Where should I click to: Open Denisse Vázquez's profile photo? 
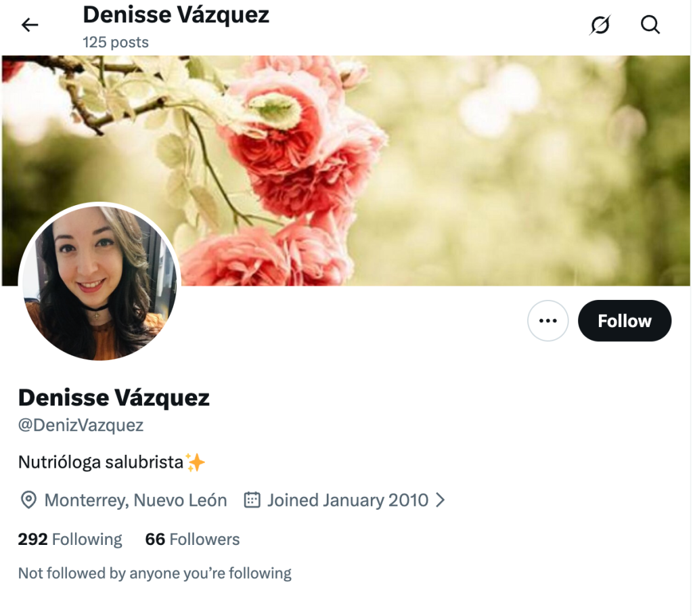tap(100, 282)
